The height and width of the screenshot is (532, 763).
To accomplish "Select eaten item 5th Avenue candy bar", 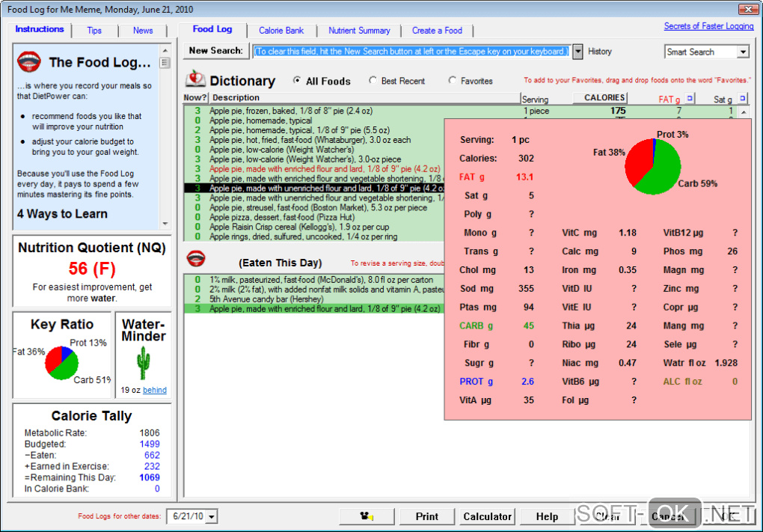I will (x=314, y=299).
